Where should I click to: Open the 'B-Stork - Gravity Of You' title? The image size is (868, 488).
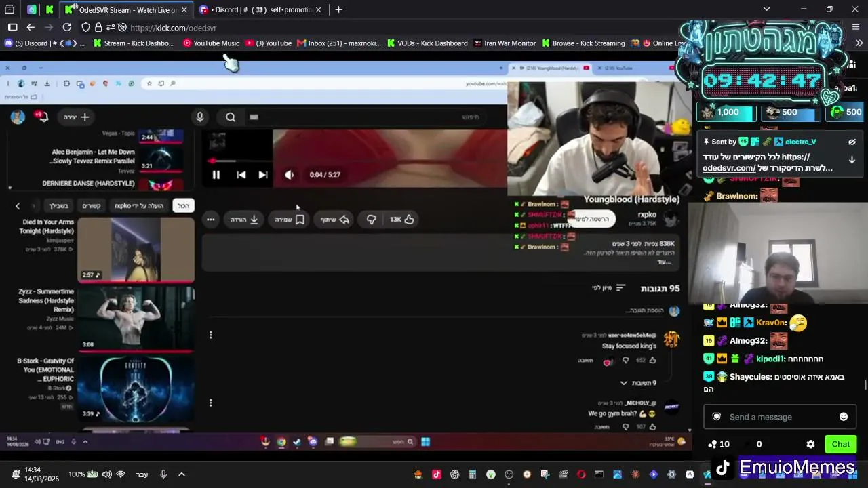click(x=45, y=369)
